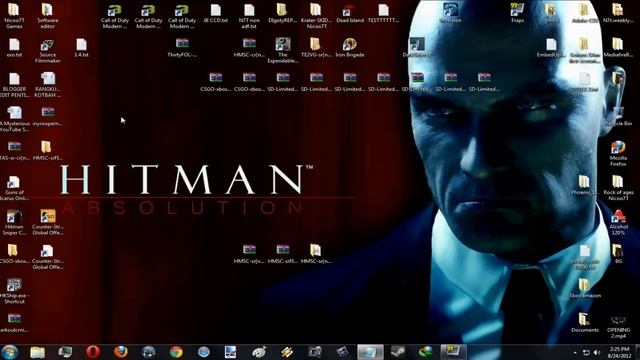The height and width of the screenshot is (360, 640).
Task: Select the 1.4.txt file
Action: click(x=81, y=48)
